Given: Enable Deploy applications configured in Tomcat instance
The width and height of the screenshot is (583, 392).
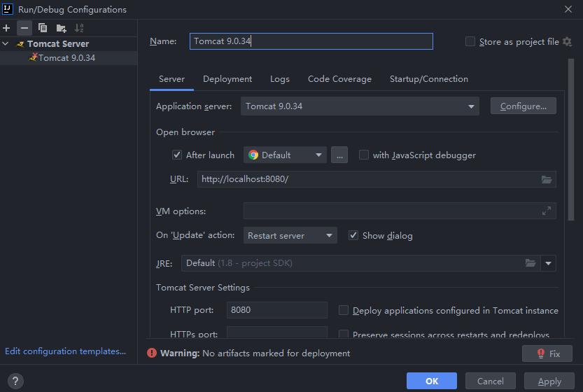Looking at the screenshot, I should pyautogui.click(x=344, y=310).
